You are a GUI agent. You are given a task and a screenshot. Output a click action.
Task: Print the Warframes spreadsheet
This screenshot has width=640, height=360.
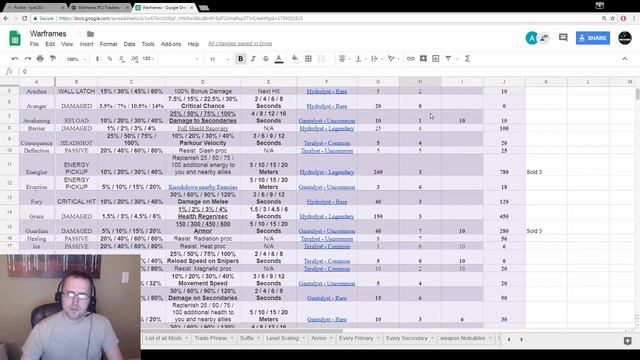[40, 59]
